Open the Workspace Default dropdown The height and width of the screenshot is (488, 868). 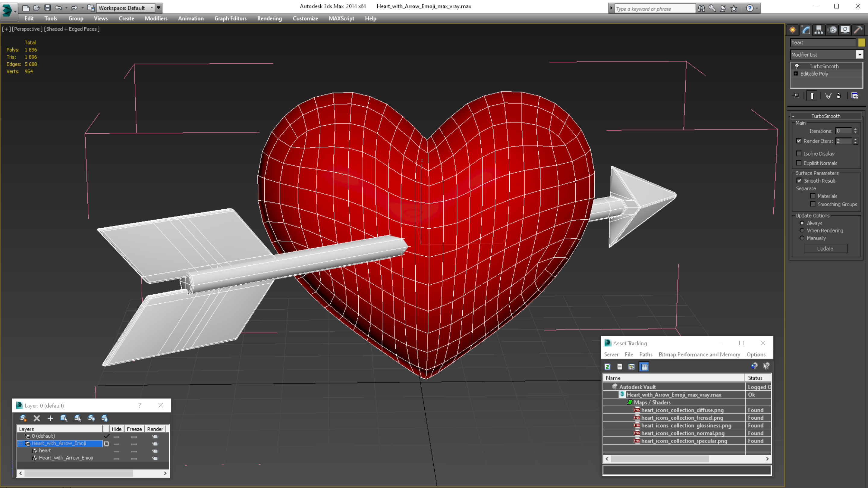[152, 8]
